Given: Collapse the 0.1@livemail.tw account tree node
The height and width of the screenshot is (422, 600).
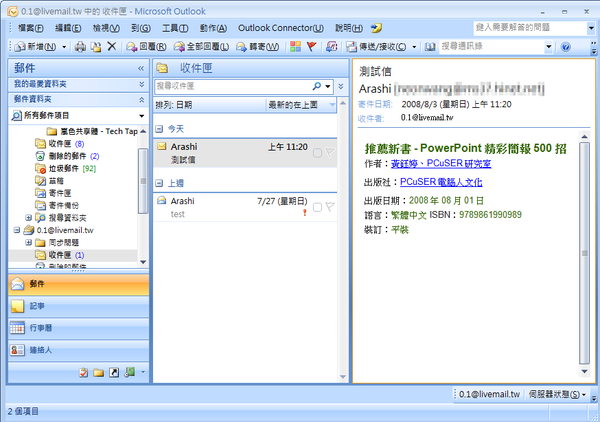Looking at the screenshot, I should pyautogui.click(x=16, y=230).
